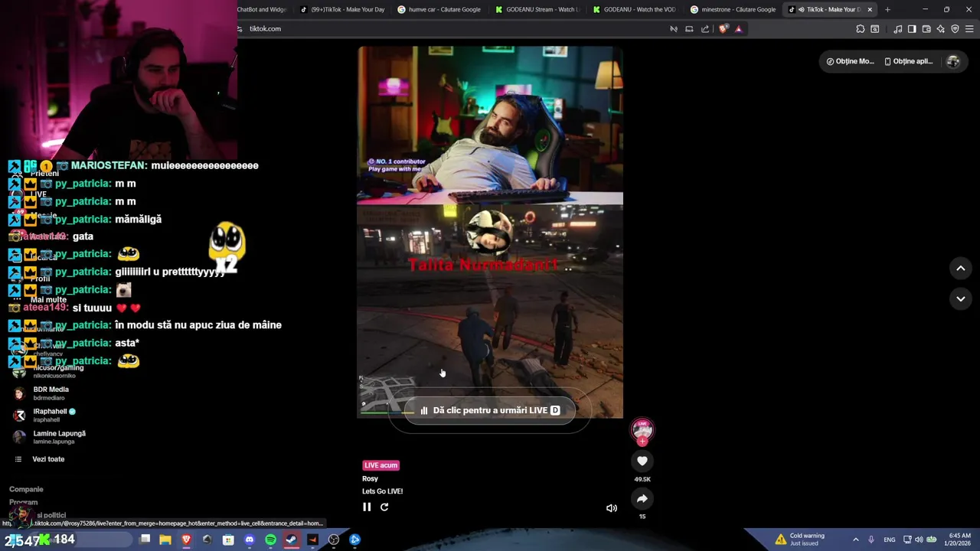Open File Explorer from the taskbar
The height and width of the screenshot is (551, 980).
[x=165, y=540]
